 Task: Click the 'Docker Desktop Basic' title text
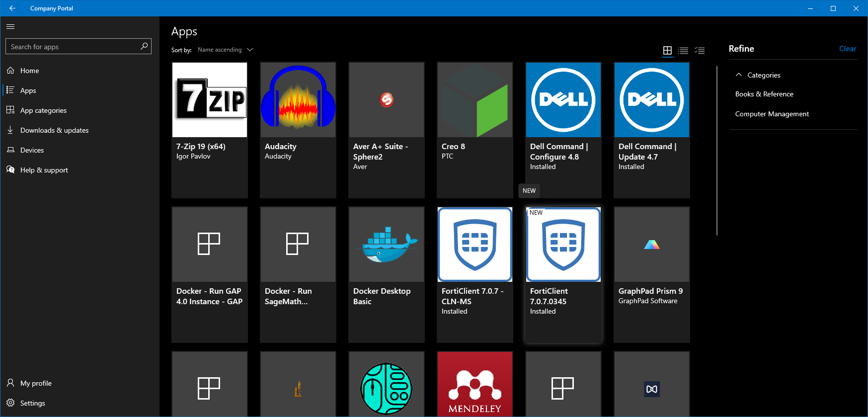[x=382, y=296]
